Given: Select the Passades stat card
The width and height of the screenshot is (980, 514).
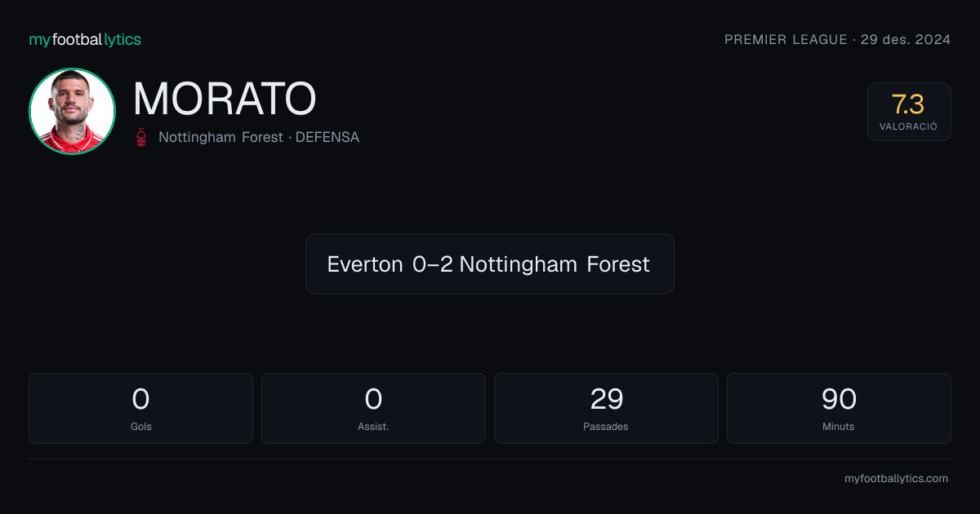Looking at the screenshot, I should pyautogui.click(x=606, y=408).
